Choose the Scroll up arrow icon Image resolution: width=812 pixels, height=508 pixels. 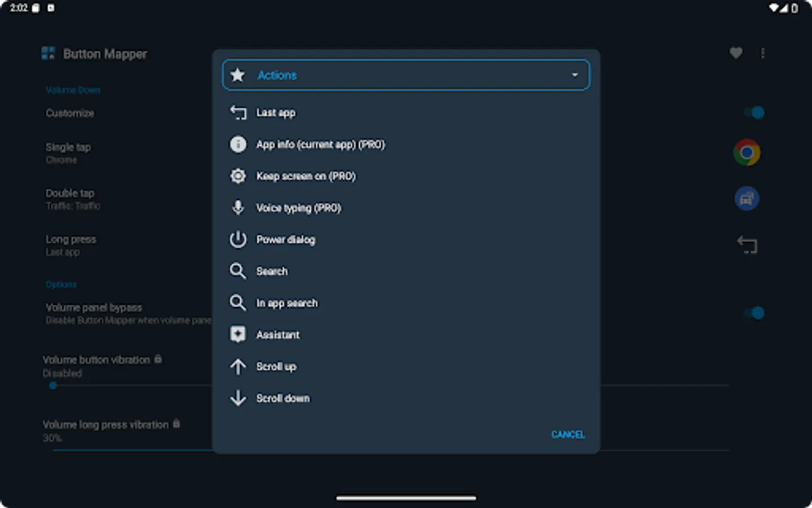coord(238,366)
